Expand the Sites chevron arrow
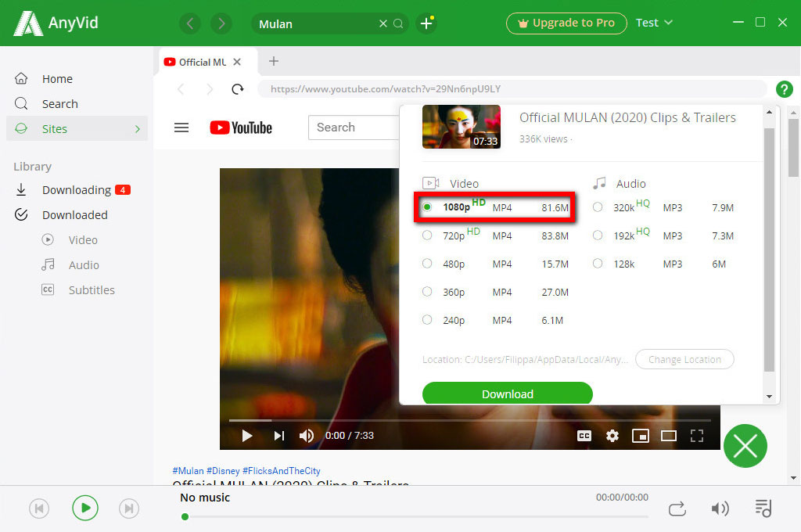Image resolution: width=801 pixels, height=532 pixels. [138, 129]
